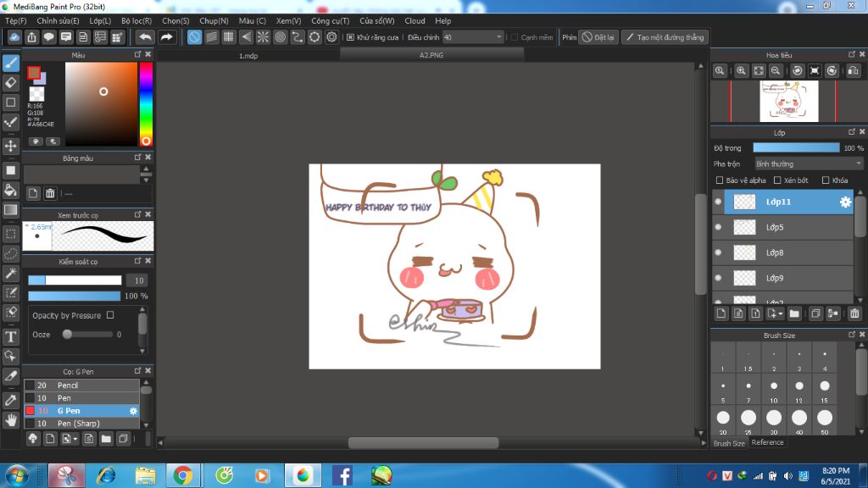Toggle Cạnh mềm checkbox
The image size is (868, 488).
515,37
